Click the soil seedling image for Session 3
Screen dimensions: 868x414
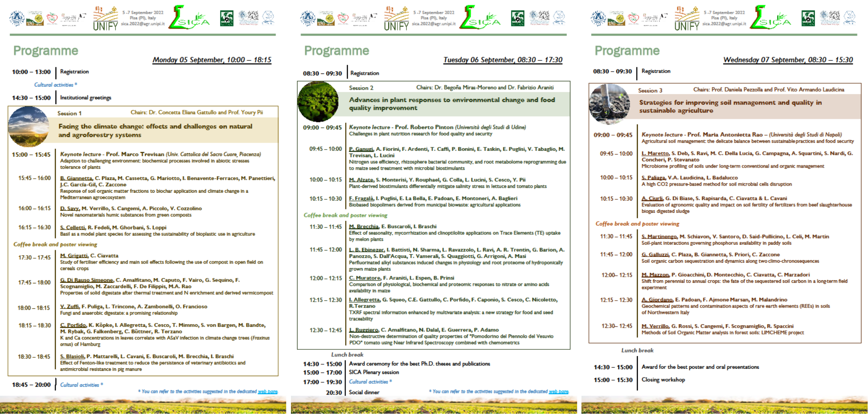pyautogui.click(x=609, y=104)
